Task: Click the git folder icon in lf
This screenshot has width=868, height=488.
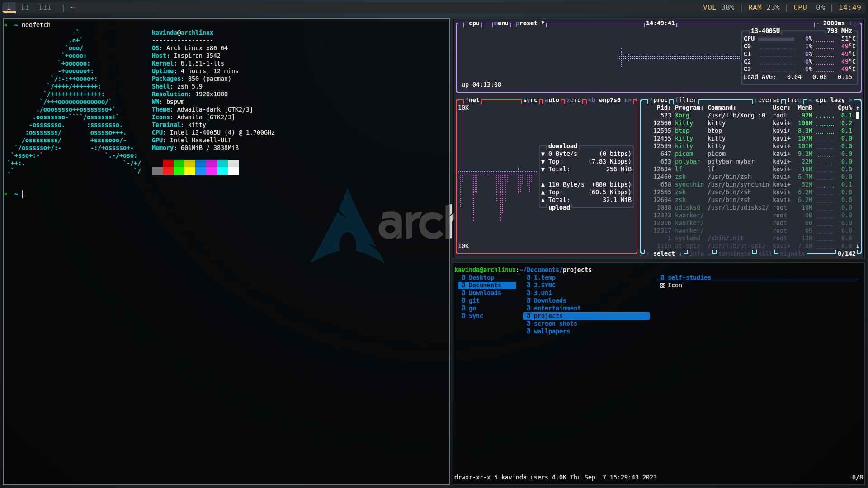Action: pos(463,301)
